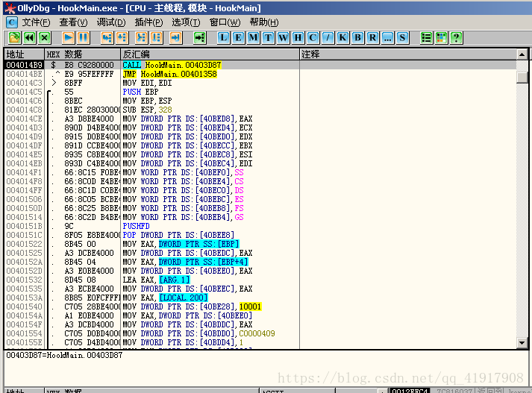This screenshot has height=393, width=532.
Task: Click disassembly scrollbar up arrow
Action: [522, 54]
